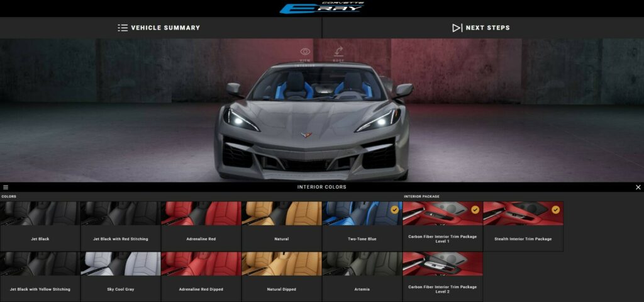Select the Natural tan interior
Screen dimensions: 644x302
281,225
